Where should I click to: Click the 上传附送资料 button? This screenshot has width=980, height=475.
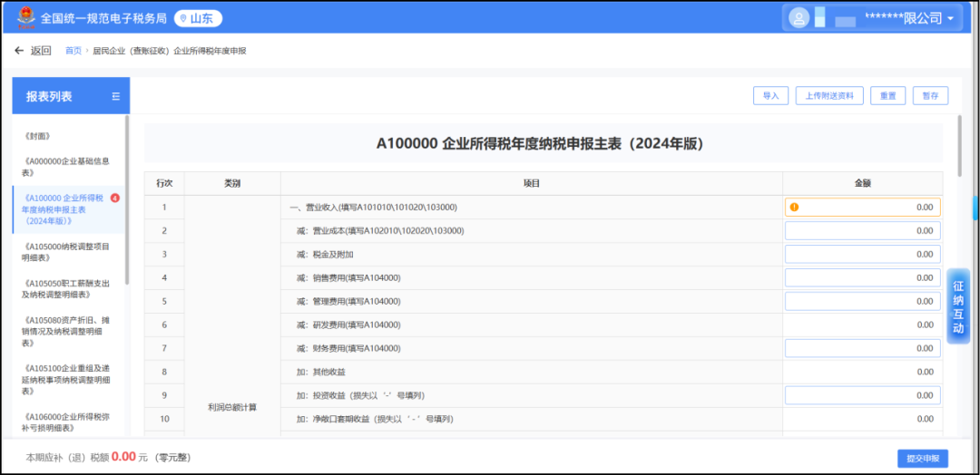pyautogui.click(x=829, y=95)
